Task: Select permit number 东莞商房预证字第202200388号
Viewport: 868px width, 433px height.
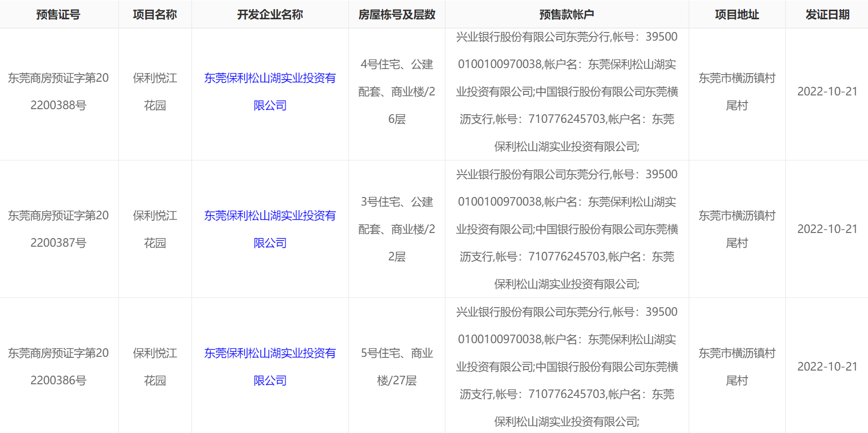Action: (x=58, y=92)
